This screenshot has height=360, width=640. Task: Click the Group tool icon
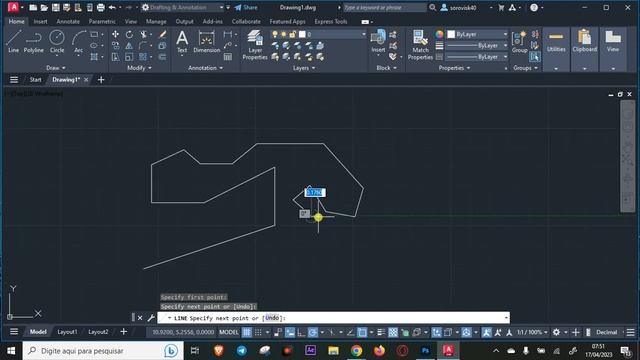tap(519, 42)
